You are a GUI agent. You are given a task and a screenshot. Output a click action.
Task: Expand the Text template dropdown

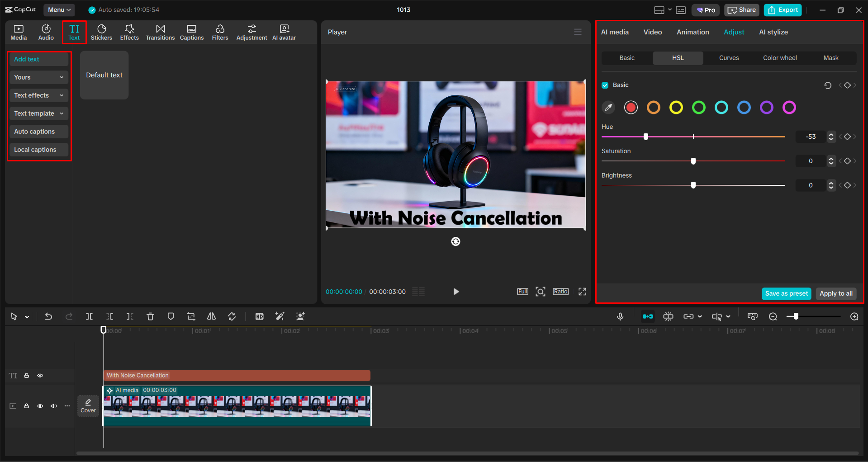[38, 113]
